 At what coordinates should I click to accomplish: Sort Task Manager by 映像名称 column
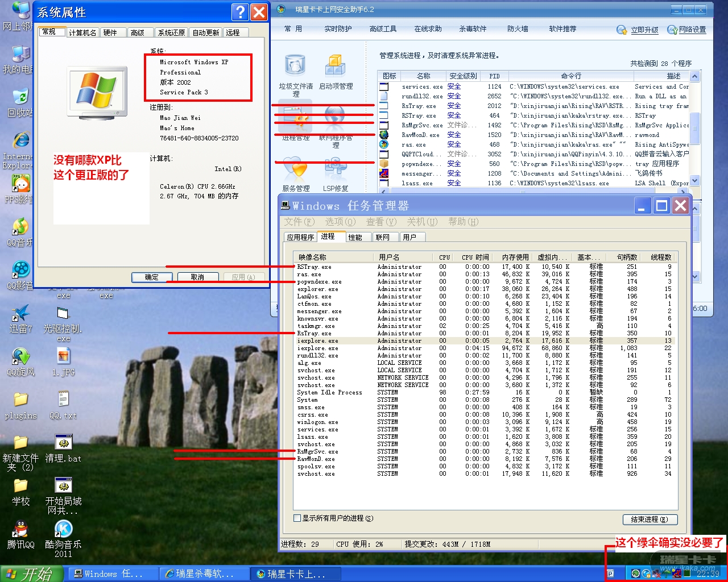[334, 257]
